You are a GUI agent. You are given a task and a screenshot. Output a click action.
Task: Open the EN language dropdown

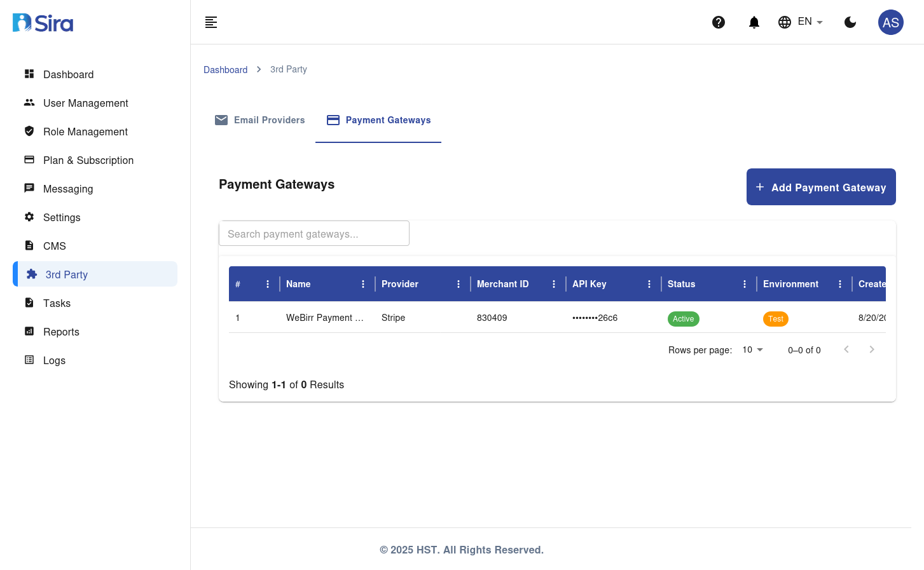pos(801,22)
